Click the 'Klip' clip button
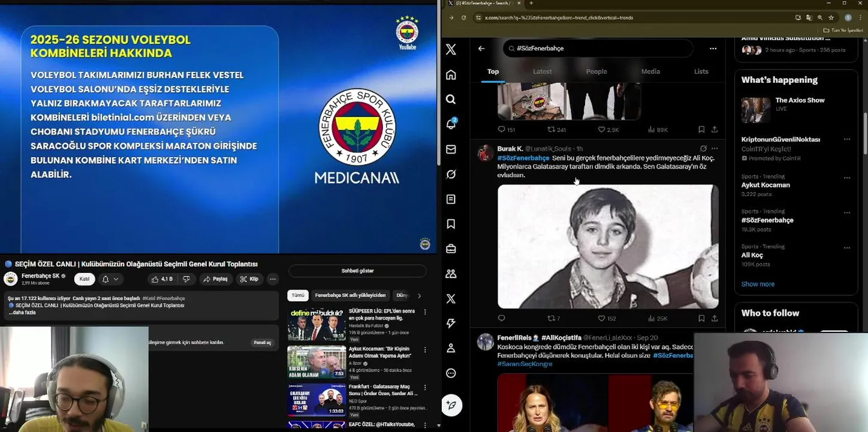 pos(249,279)
